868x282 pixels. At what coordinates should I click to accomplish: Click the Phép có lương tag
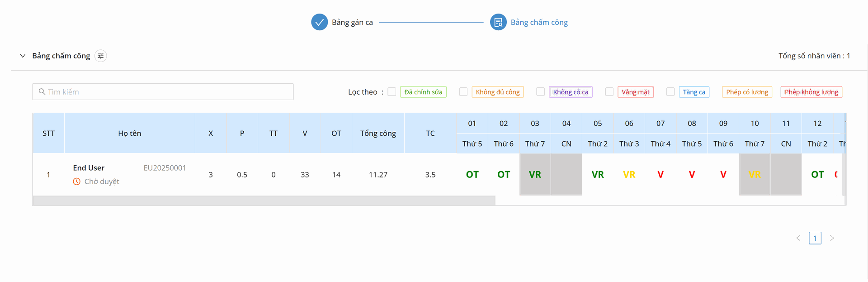(x=747, y=92)
